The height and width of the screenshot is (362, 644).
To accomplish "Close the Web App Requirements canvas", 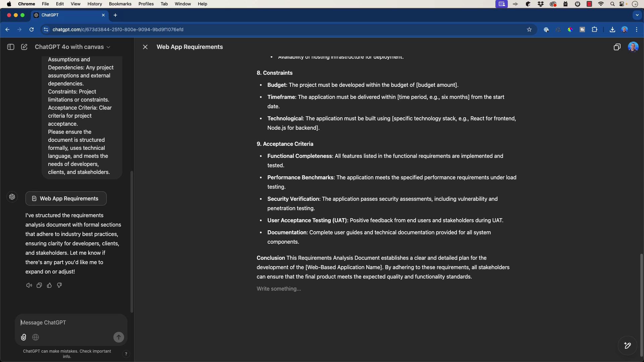I will coord(145,47).
